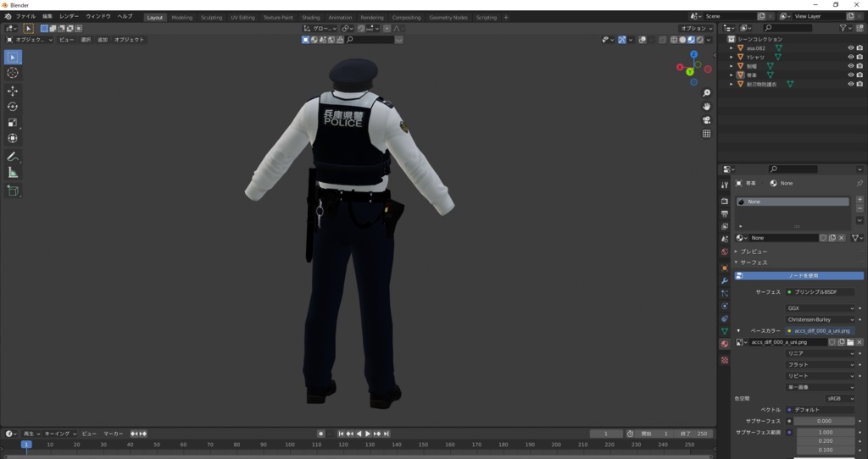Image resolution: width=868 pixels, height=459 pixels.
Task: Click the サブサーフェス 0.000 value slider
Action: click(x=824, y=421)
